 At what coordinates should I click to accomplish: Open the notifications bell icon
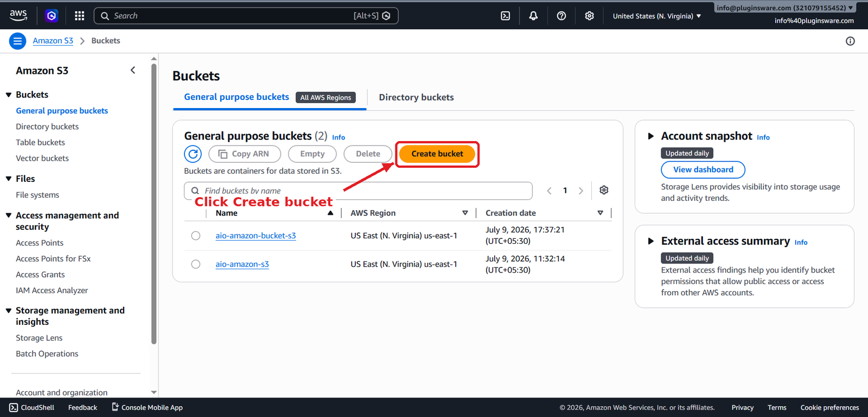(533, 16)
